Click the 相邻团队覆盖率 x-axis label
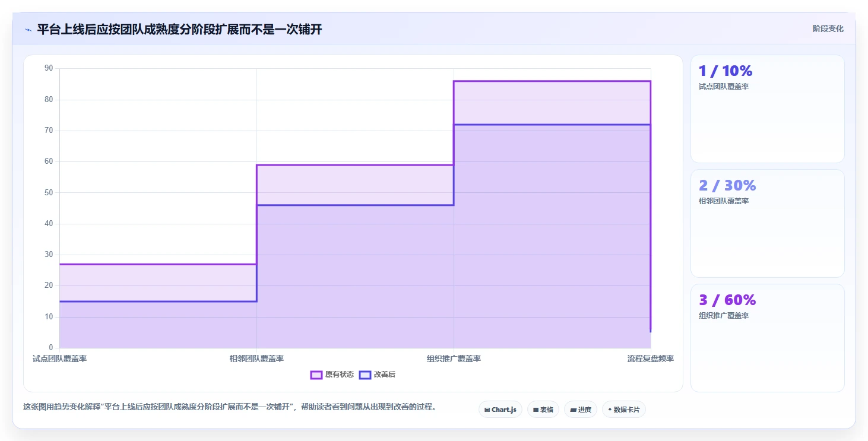The height and width of the screenshot is (441, 868). 256,358
